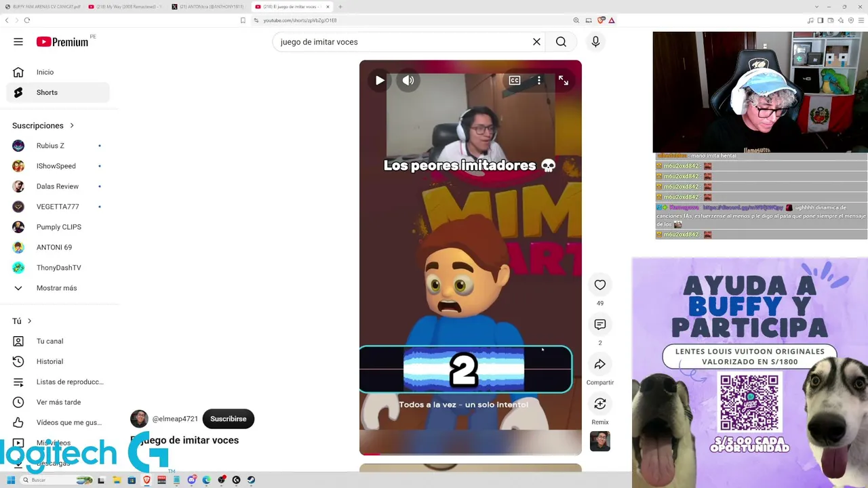Screen dimensions: 868x488
Task: Visit the @elmeap4721 channel link
Action: point(175,419)
